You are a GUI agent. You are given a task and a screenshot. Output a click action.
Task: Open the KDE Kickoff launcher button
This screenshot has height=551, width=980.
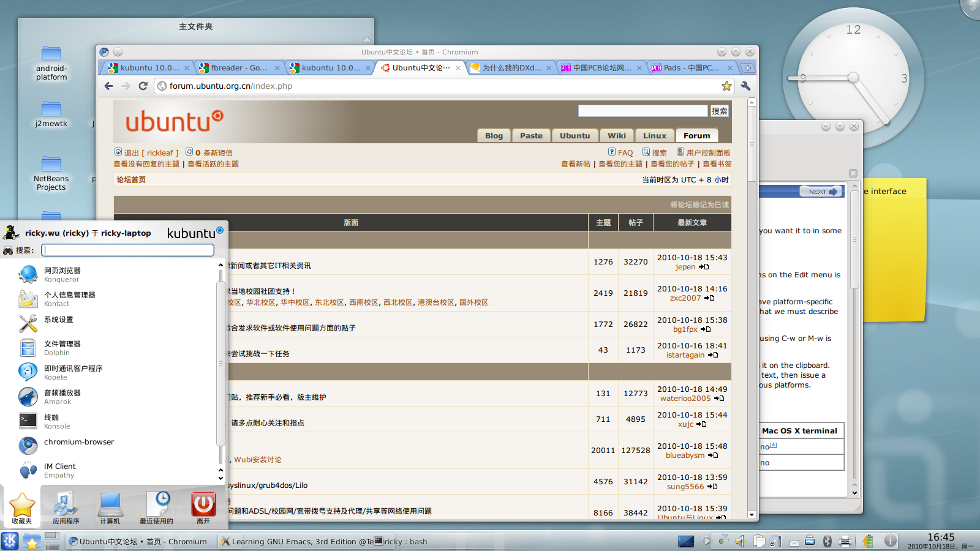click(x=10, y=541)
